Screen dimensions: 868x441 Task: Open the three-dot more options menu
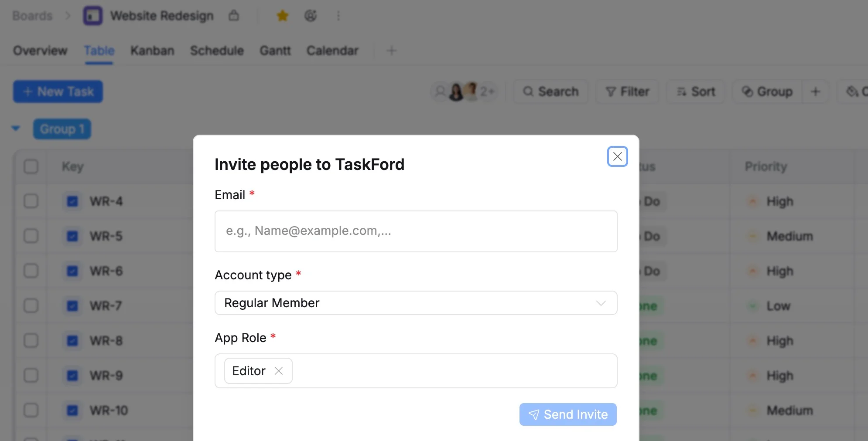pyautogui.click(x=338, y=16)
